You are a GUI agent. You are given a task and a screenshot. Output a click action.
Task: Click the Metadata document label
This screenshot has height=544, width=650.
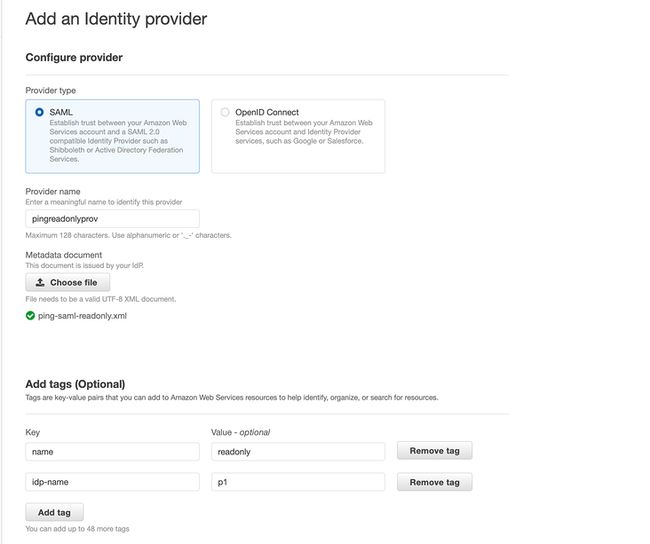pyautogui.click(x=63, y=255)
